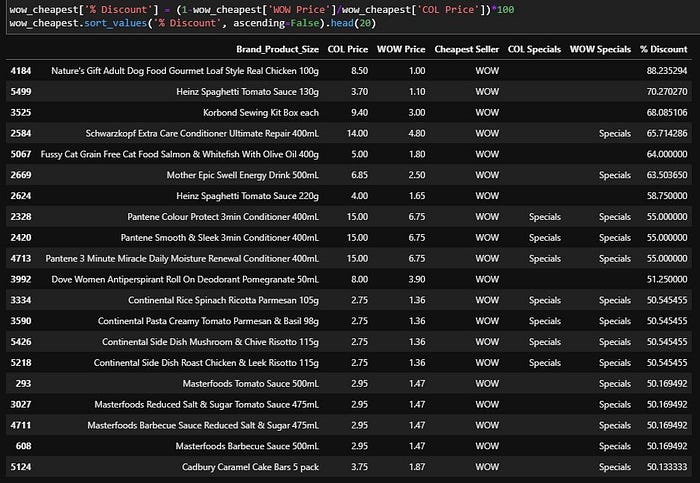Click WOW Specials cell in row 4711
This screenshot has width=700, height=483.
615,425
